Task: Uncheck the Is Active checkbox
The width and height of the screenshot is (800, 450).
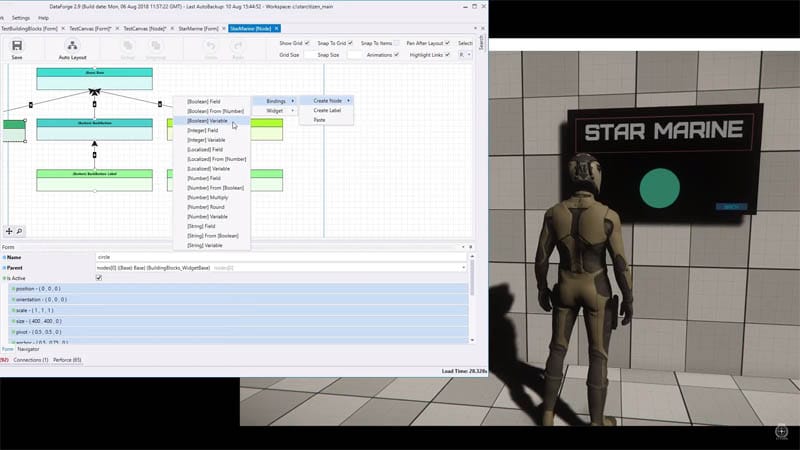Action: [x=99, y=278]
